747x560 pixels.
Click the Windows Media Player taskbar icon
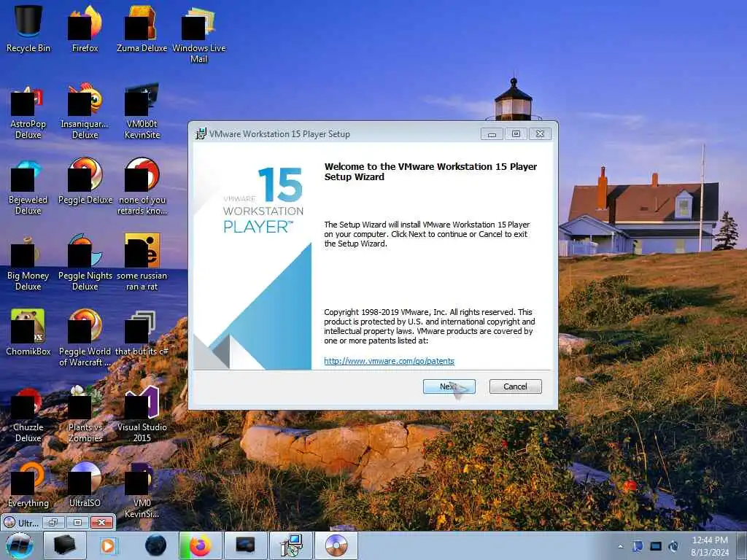[108, 545]
